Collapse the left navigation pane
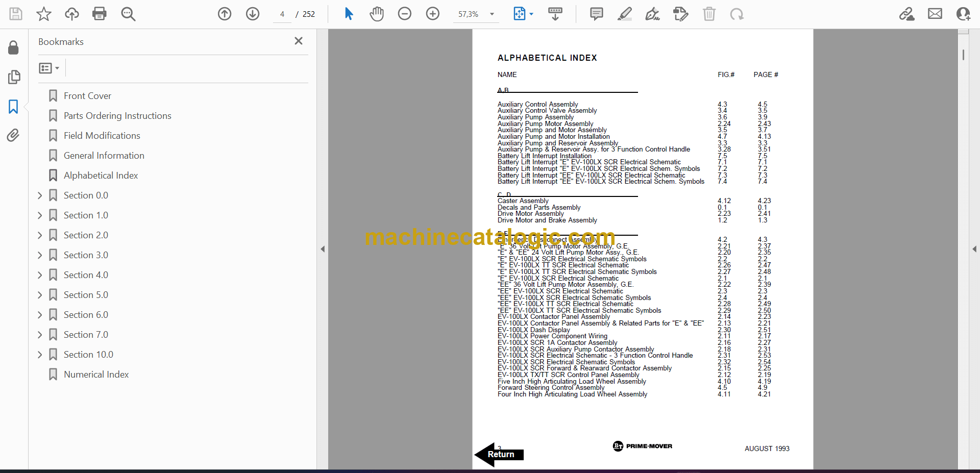 [x=323, y=249]
